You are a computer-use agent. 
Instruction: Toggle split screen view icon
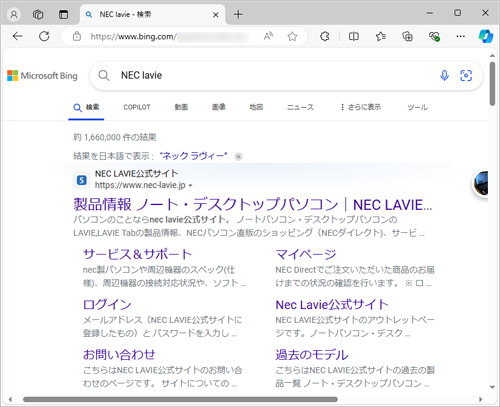tap(354, 36)
